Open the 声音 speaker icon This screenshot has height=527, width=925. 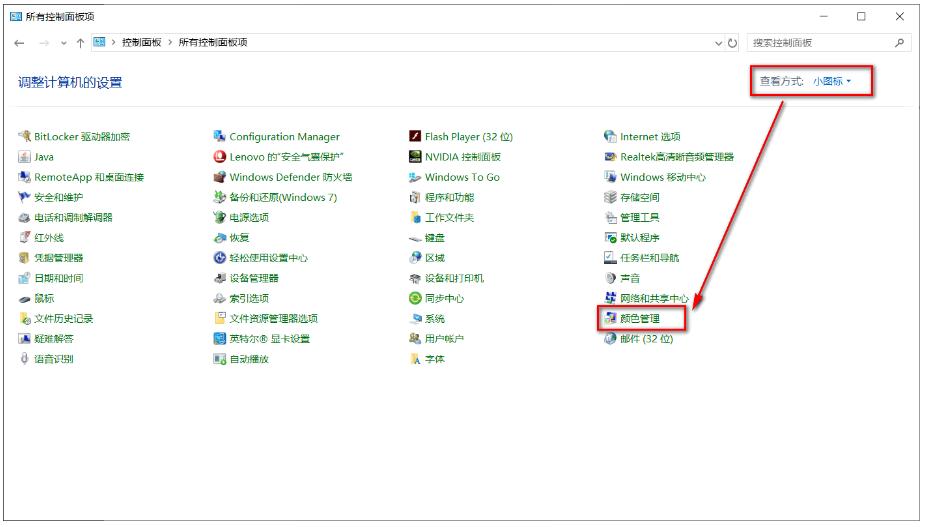[610, 278]
